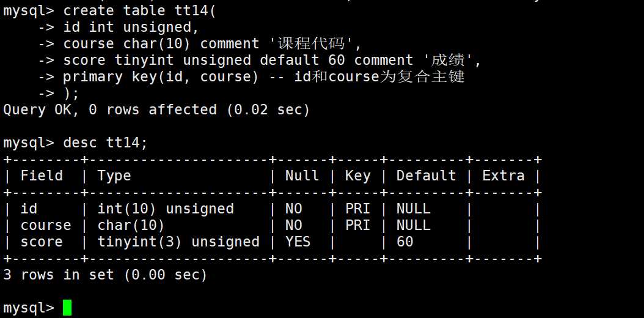The width and height of the screenshot is (644, 318).
Task: Click the 'tinyint(3) unsigned' type cell
Action: (x=178, y=242)
